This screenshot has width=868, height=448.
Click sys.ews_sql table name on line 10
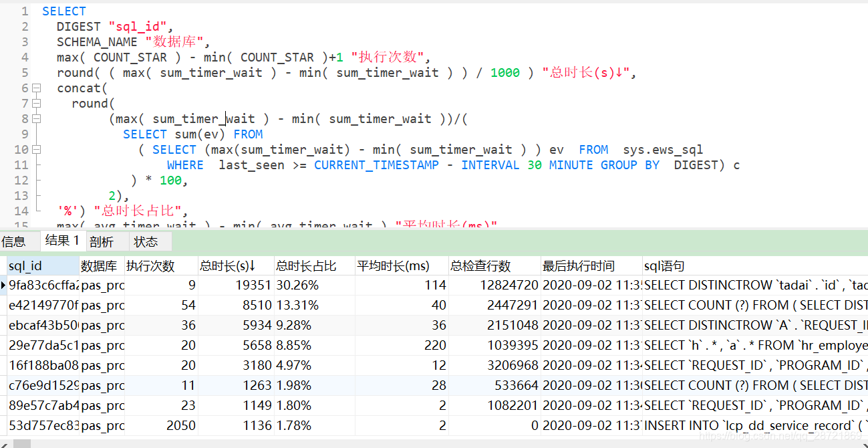(663, 150)
